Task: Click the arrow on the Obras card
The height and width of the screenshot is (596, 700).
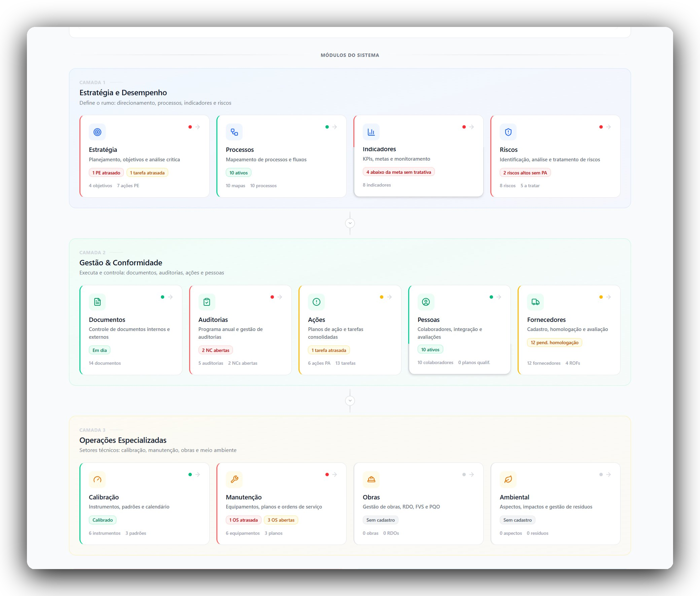Action: [472, 475]
